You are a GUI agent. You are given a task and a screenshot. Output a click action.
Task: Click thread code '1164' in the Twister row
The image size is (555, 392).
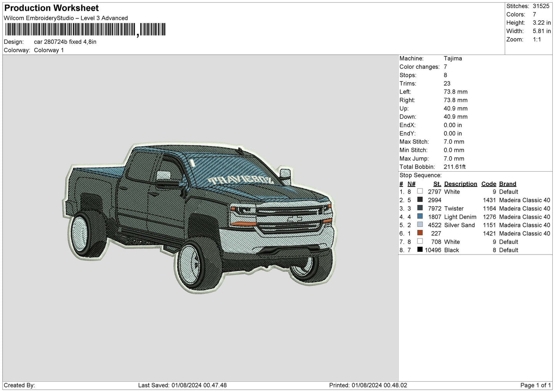point(489,208)
